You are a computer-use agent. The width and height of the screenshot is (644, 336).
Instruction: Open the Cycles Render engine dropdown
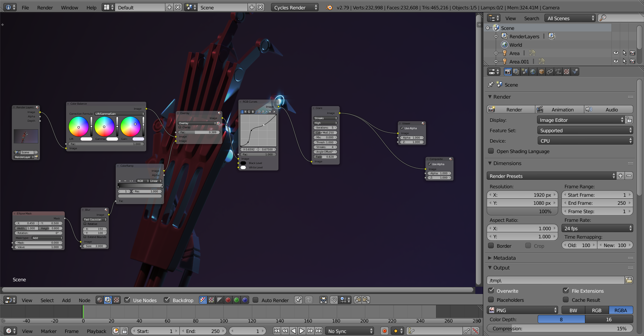click(294, 7)
